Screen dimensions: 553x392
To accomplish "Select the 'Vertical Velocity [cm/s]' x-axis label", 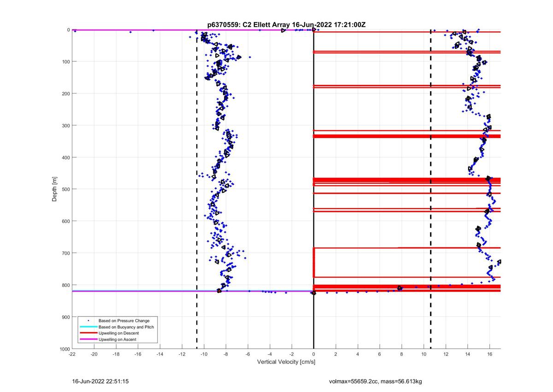I will click(x=286, y=362).
